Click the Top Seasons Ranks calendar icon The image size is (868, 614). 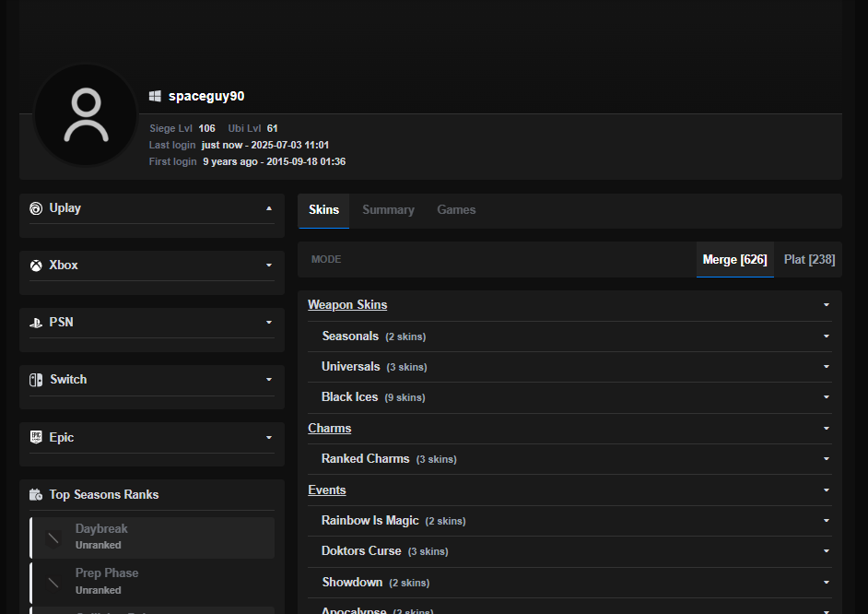pyautogui.click(x=36, y=494)
